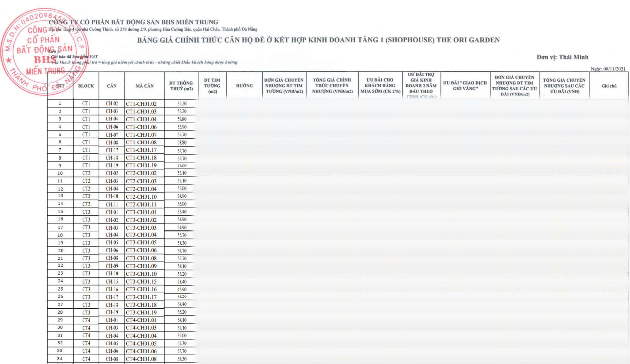Screen dimensions: 630x364
Task: Click the title 'BẢNG GIÁ CHÍNH THỨC CĂN HỘ' heading
Action: coord(318,40)
